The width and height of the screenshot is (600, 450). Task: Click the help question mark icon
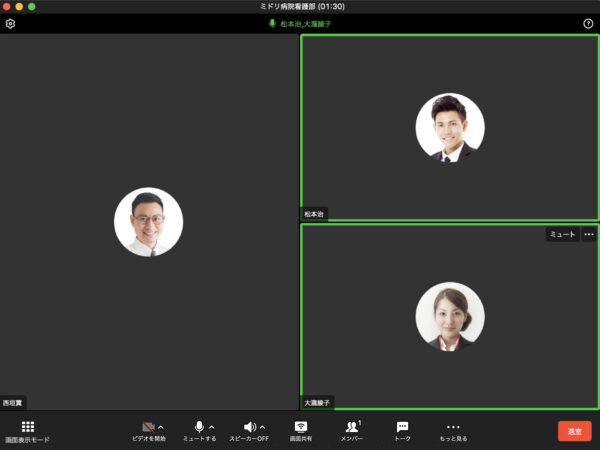(588, 23)
